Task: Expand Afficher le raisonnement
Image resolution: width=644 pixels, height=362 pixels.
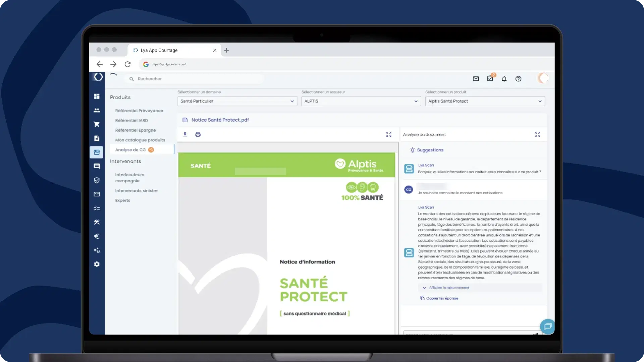Action: (480, 288)
